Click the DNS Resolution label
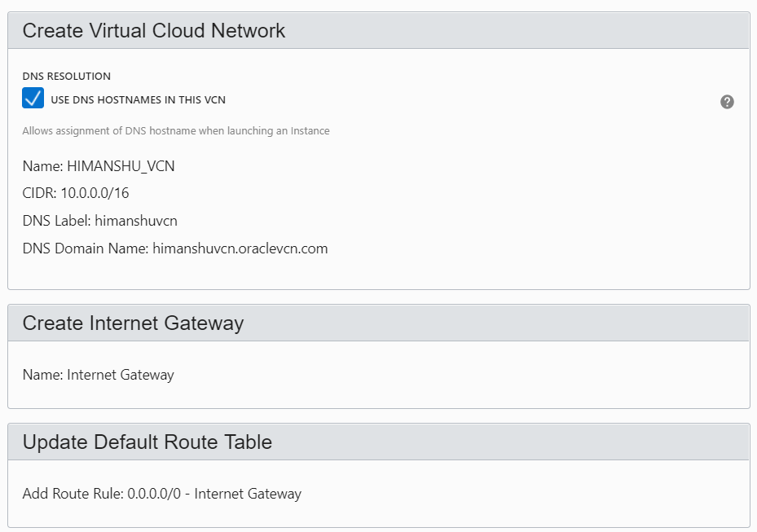757x532 pixels. coord(67,77)
